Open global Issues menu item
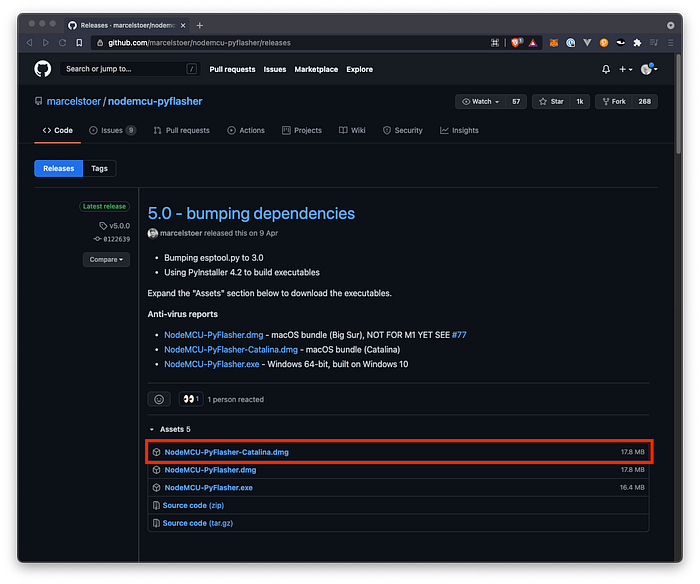Viewport: 700px width, 584px height. pyautogui.click(x=275, y=69)
